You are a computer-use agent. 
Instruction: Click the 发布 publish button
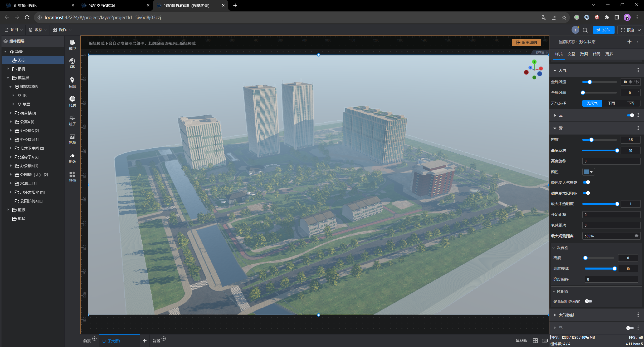[603, 30]
